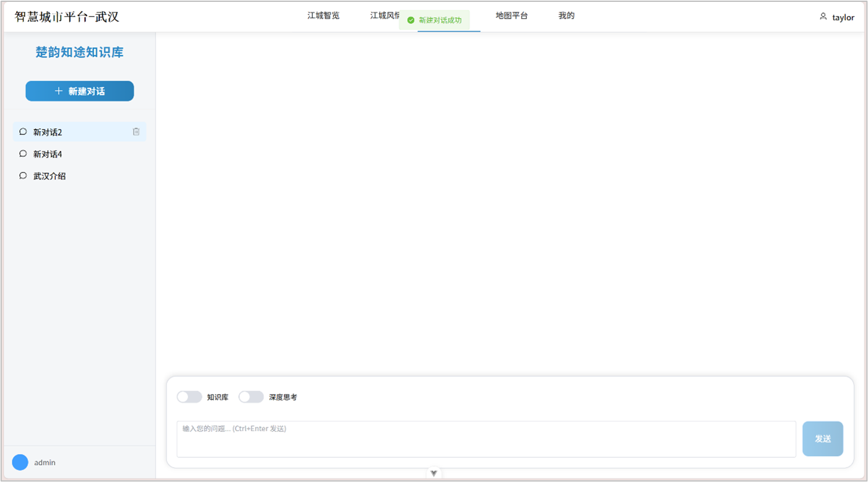This screenshot has width=868, height=482.
Task: Click the blue admin avatar circle
Action: [20, 462]
